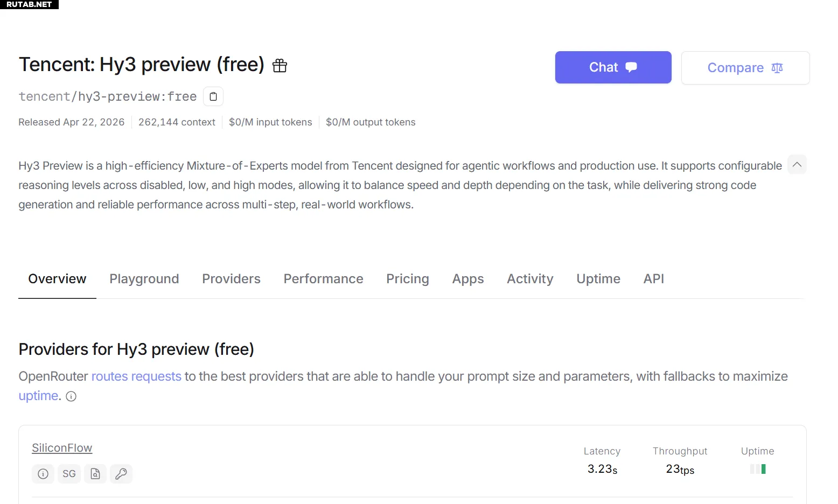
Task: Click the SiliconFlow uptime bars indicator
Action: coord(758,469)
